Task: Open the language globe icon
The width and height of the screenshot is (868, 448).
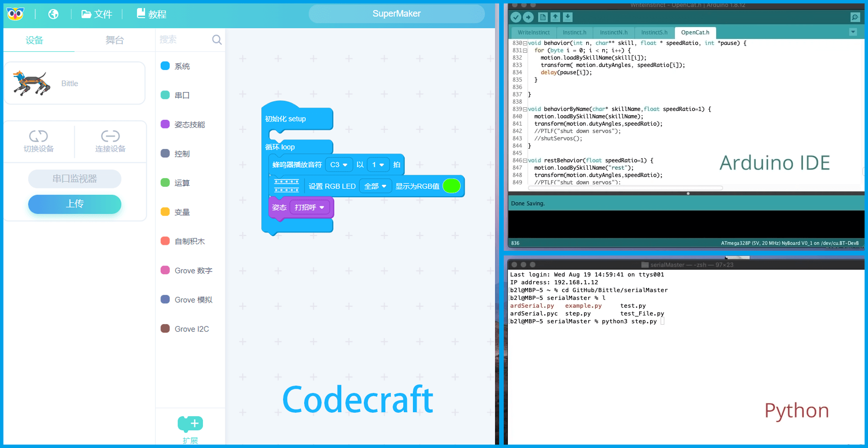Action: [x=53, y=14]
